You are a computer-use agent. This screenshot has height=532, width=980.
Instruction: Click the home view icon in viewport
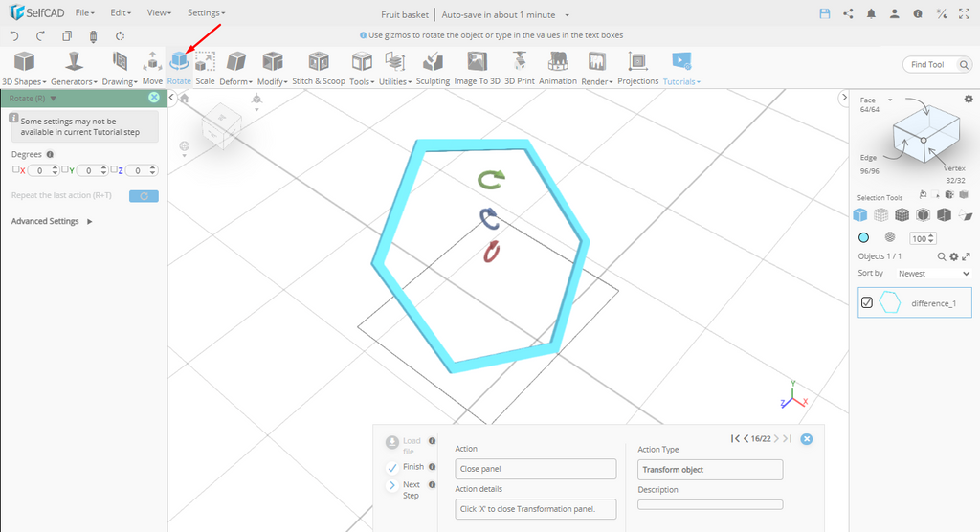tap(185, 99)
